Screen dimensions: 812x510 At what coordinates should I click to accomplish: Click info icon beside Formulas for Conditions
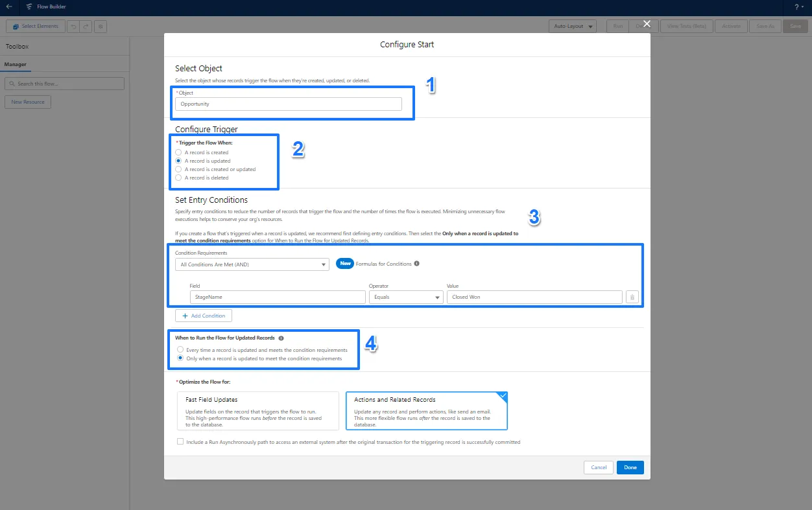point(416,264)
